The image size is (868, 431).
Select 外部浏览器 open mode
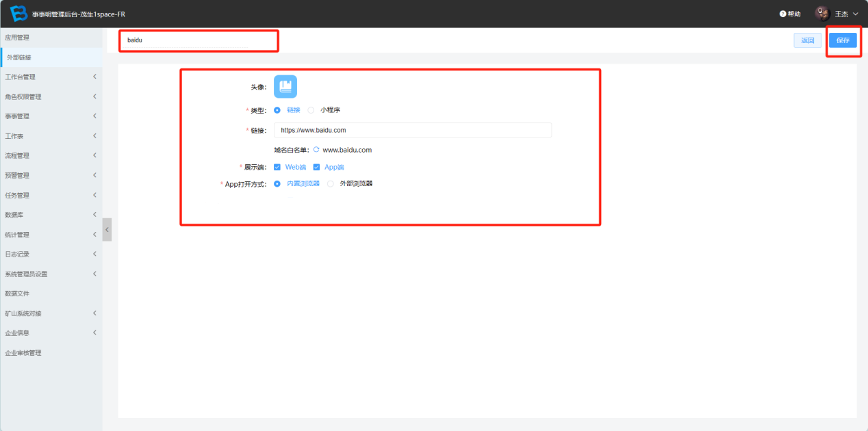click(331, 183)
